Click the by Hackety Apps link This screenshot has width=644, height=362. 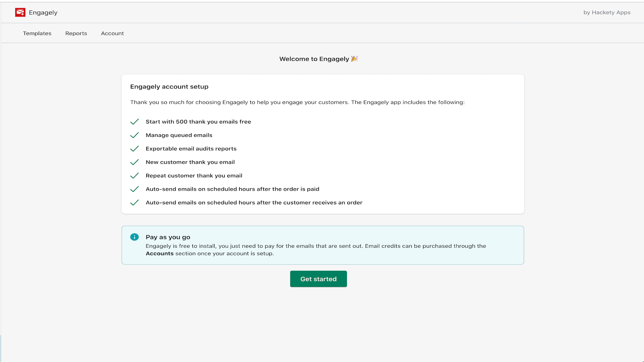[607, 12]
